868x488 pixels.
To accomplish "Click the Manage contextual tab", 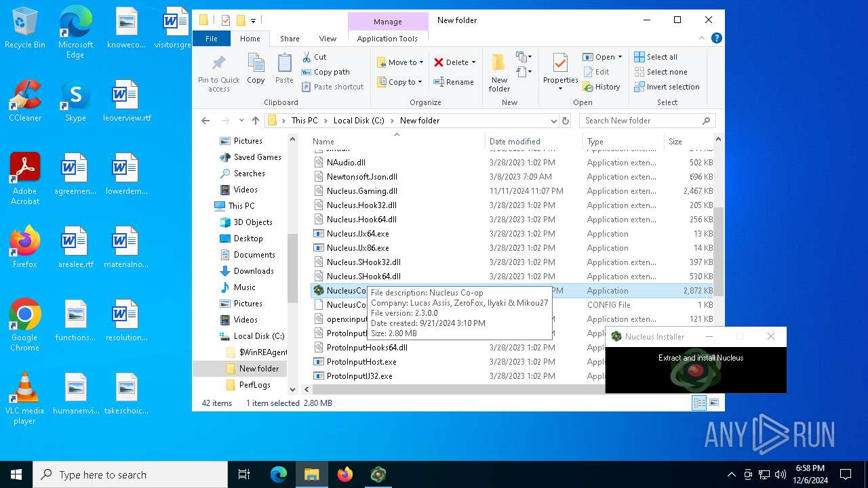I will (x=388, y=22).
